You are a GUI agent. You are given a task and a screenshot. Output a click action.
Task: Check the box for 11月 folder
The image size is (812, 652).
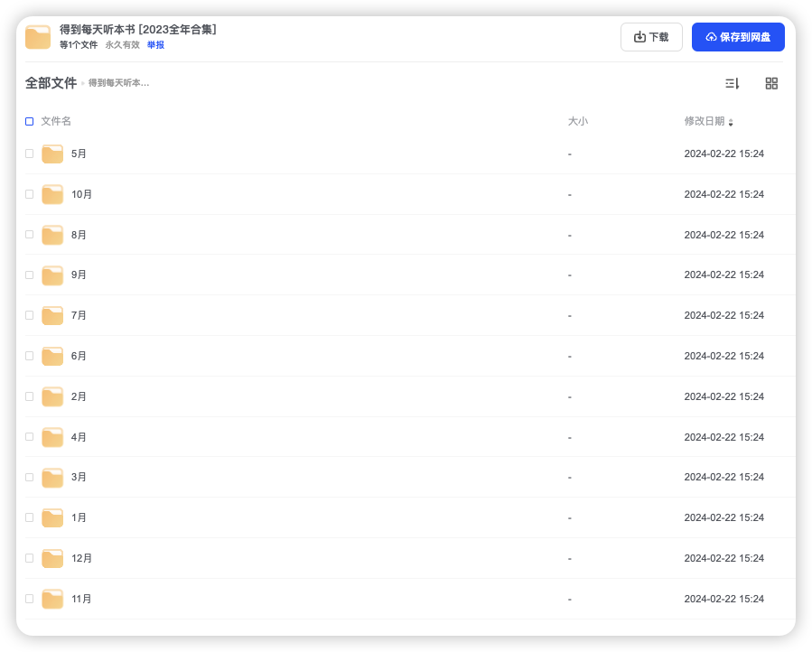(x=30, y=598)
